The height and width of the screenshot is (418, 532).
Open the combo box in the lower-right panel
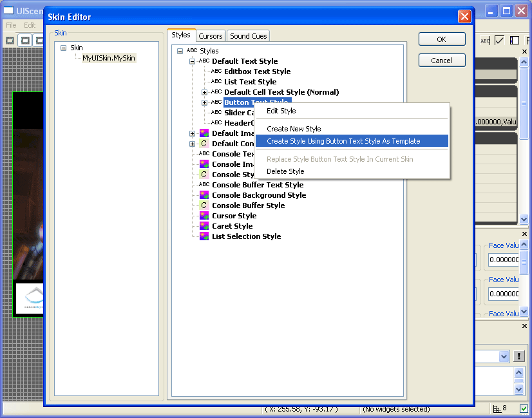(504, 356)
